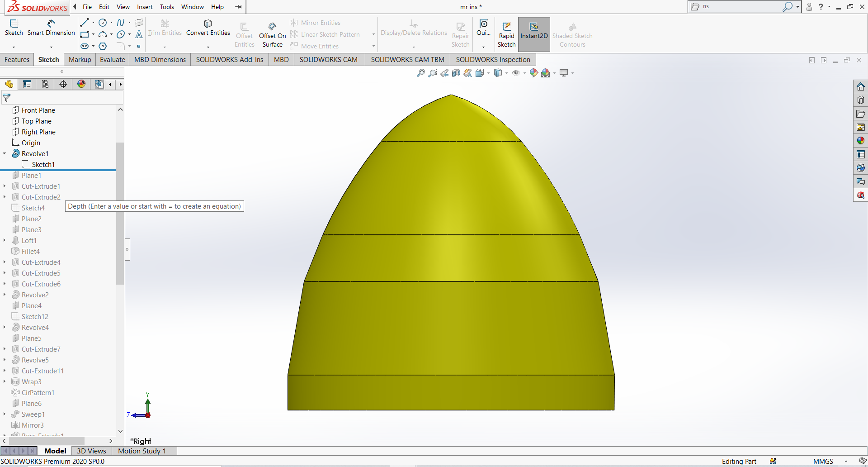This screenshot has width=868, height=467.
Task: Open Design Library in task pane
Action: click(x=861, y=100)
